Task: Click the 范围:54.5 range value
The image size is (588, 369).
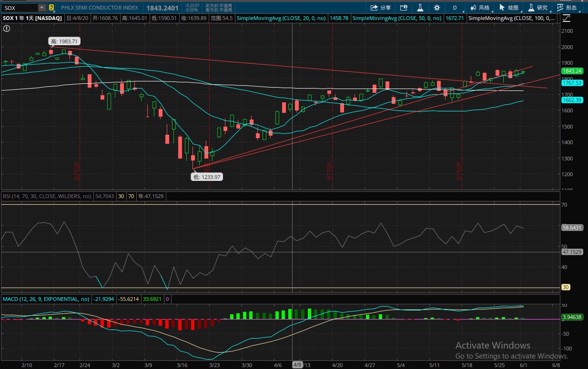Action: click(222, 18)
